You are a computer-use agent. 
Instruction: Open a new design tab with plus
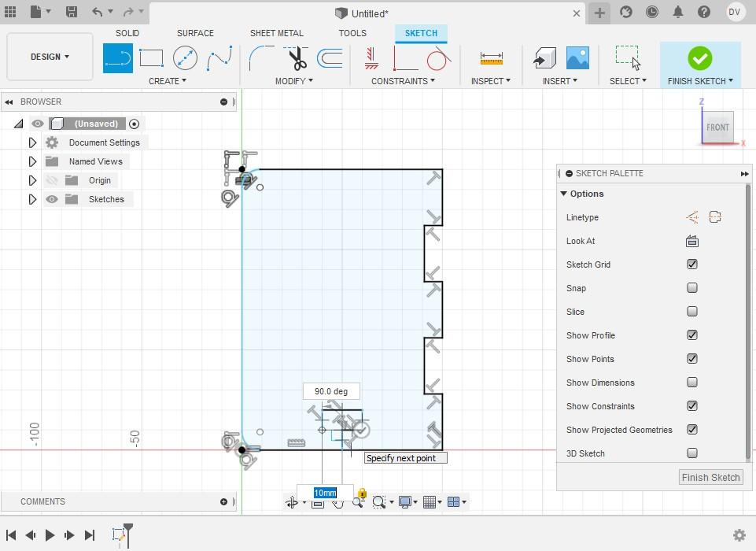pos(599,13)
